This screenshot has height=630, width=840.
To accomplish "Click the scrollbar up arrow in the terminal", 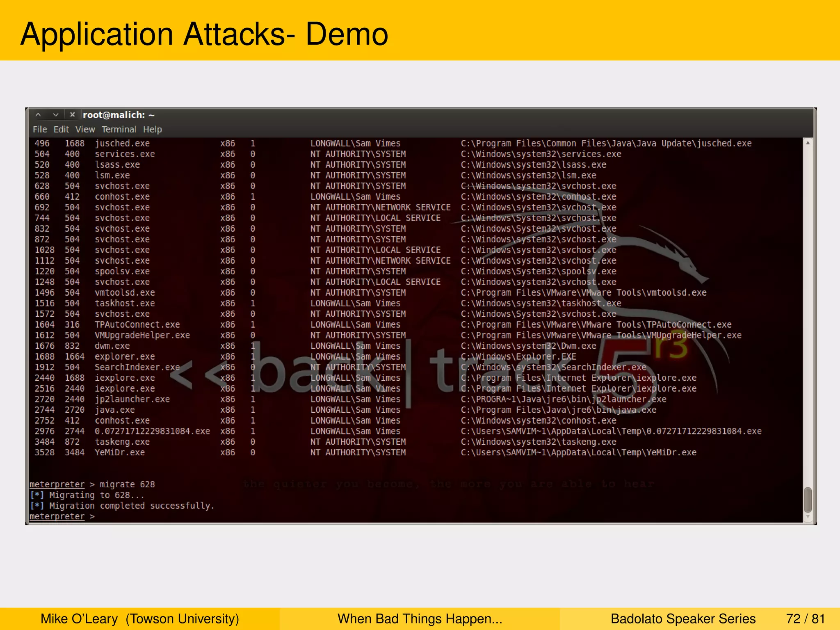I will pos(808,143).
